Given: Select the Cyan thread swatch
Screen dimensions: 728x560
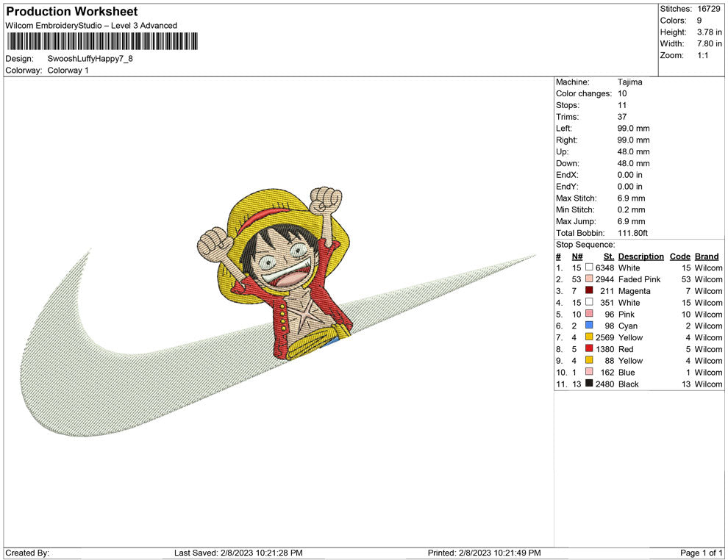Looking at the screenshot, I should (589, 326).
